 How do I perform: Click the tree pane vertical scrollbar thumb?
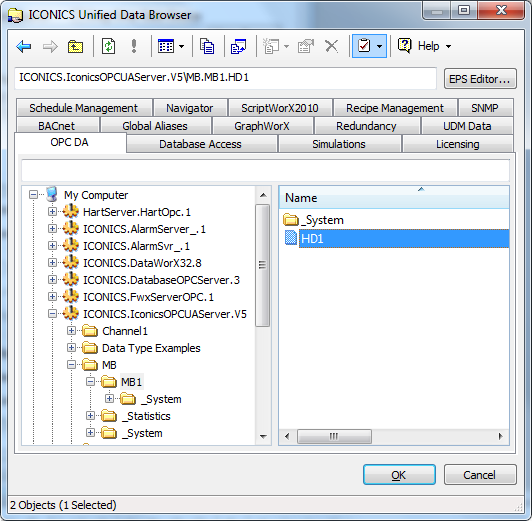262,265
